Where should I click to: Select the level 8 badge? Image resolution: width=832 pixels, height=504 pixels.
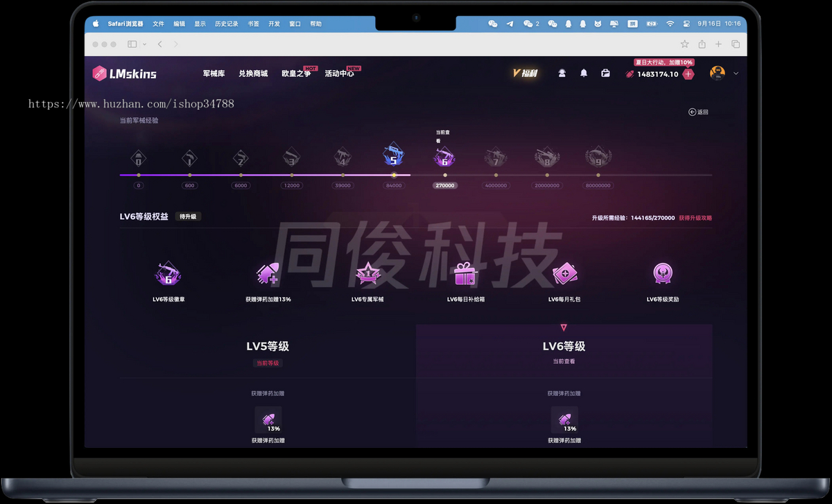(547, 157)
